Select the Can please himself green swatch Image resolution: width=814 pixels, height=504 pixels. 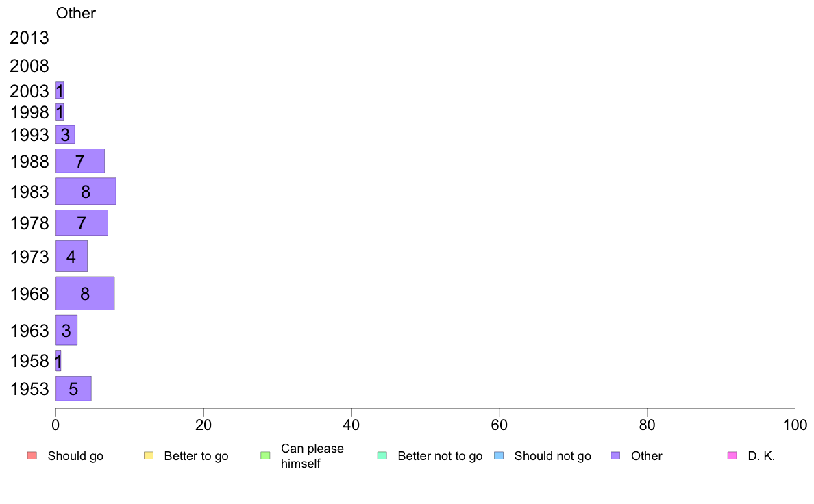point(265,456)
